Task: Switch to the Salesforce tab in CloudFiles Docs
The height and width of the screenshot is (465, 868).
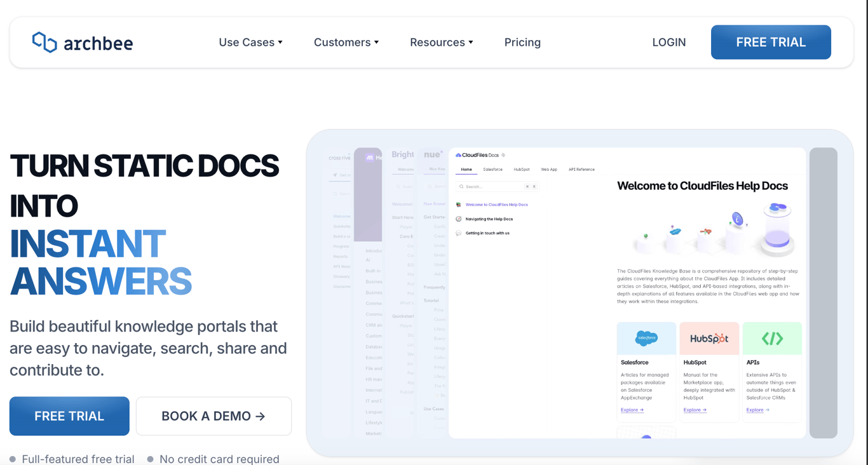Action: (492, 170)
